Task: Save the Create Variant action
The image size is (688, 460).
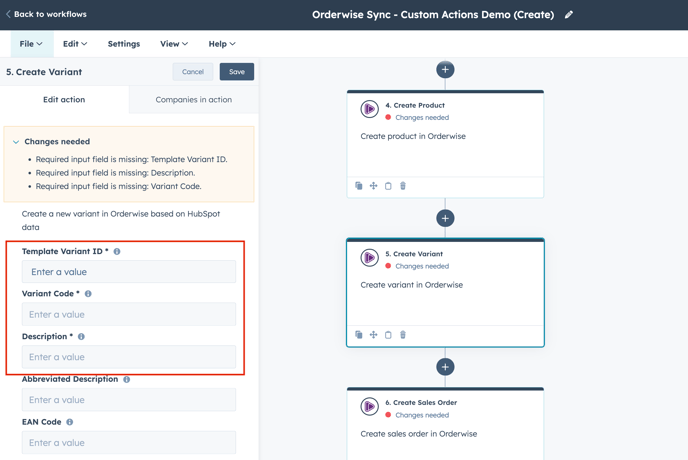Action: click(x=237, y=72)
